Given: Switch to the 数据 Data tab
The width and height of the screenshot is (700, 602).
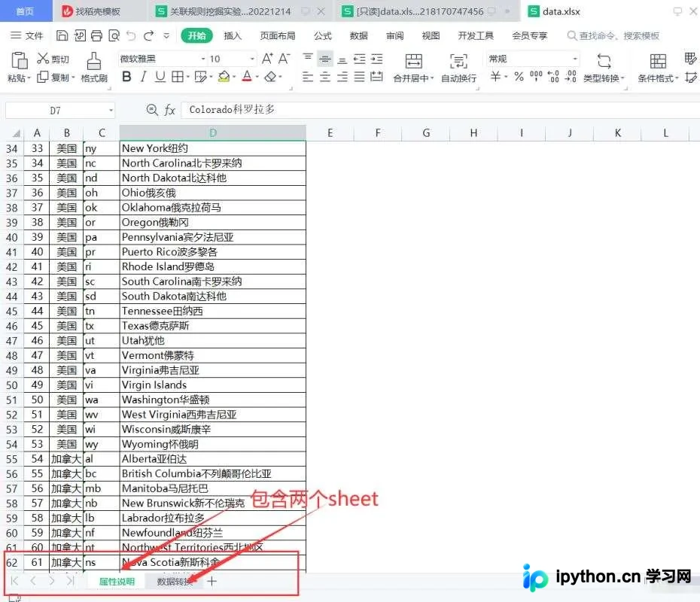Looking at the screenshot, I should 359,35.
